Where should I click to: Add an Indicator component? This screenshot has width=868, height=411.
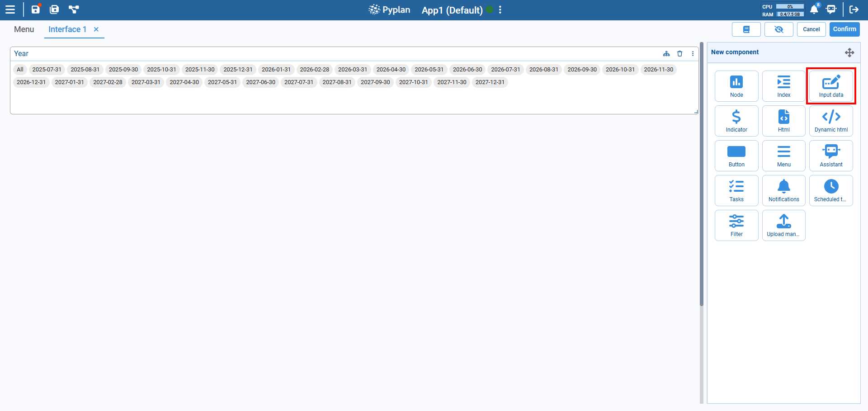coord(736,121)
